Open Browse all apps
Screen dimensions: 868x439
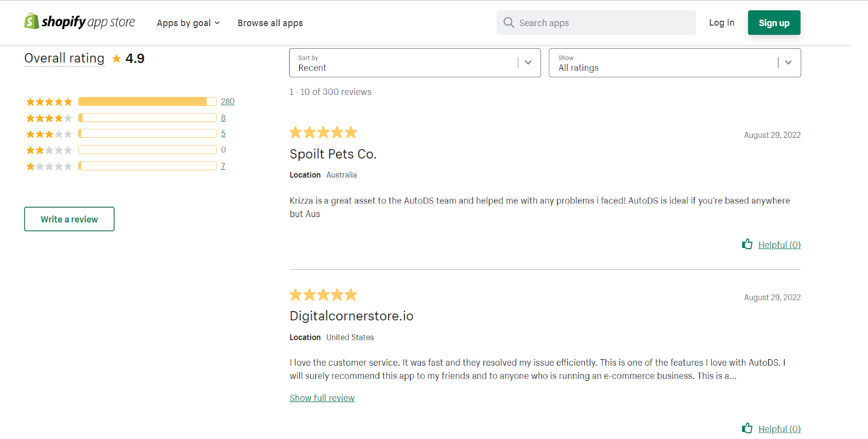click(x=270, y=23)
